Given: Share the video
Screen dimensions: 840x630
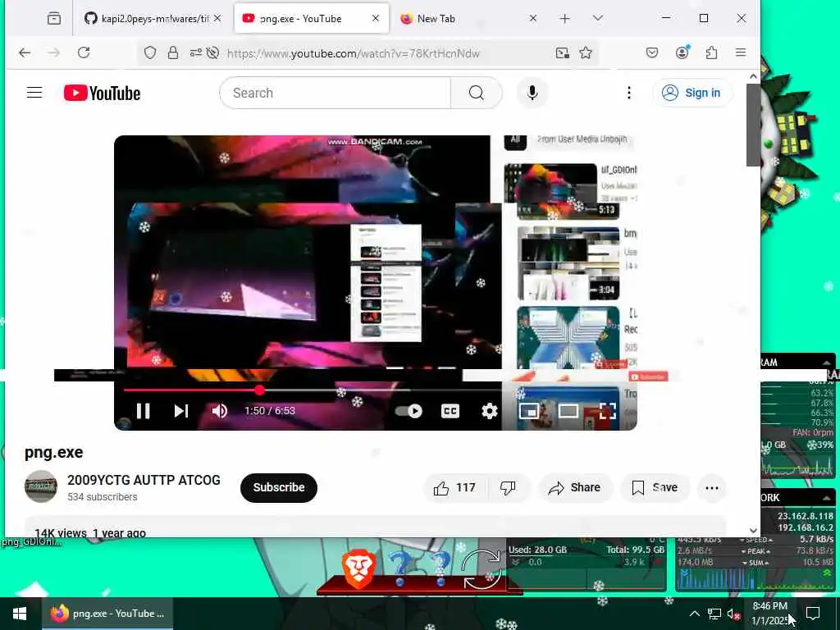Looking at the screenshot, I should (x=574, y=487).
